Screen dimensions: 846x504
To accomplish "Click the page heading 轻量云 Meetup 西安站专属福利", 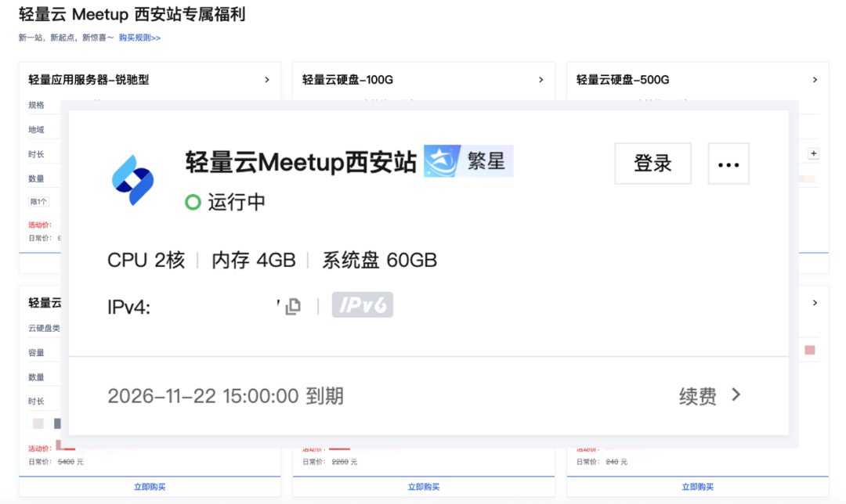I will click(x=132, y=15).
